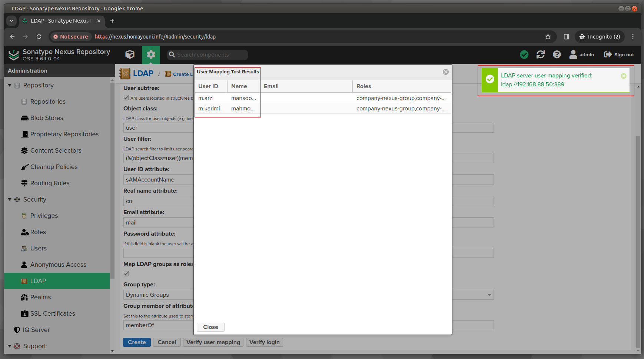Dismiss the LDAP verified notification
This screenshot has width=644, height=359.
click(x=624, y=76)
